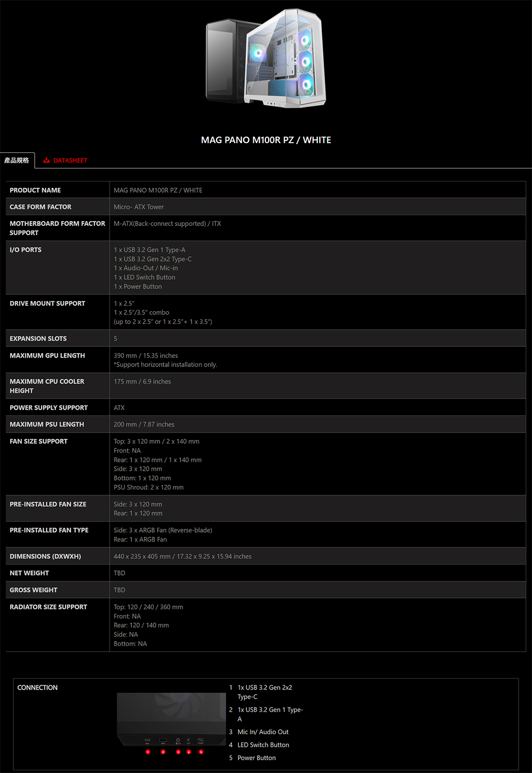Click the Mic In/ Audio Out legend entry
The width and height of the screenshot is (532, 773).
pos(263,732)
